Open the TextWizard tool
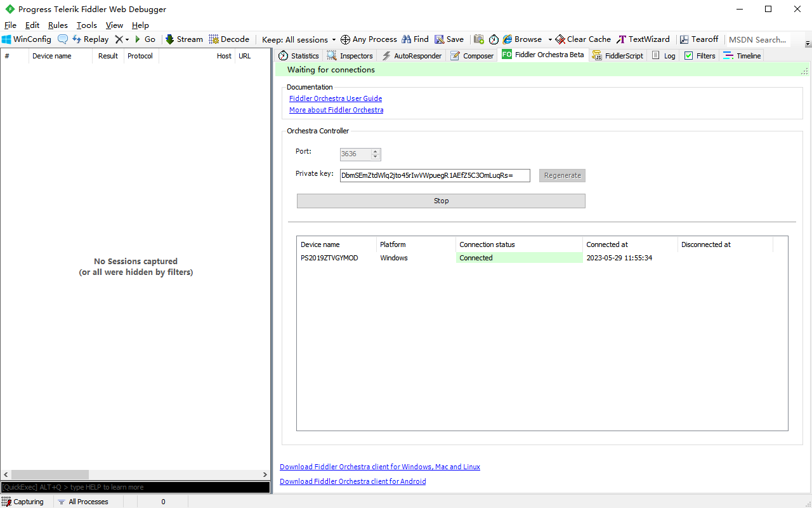Viewport: 812px width, 508px height. (x=643, y=39)
